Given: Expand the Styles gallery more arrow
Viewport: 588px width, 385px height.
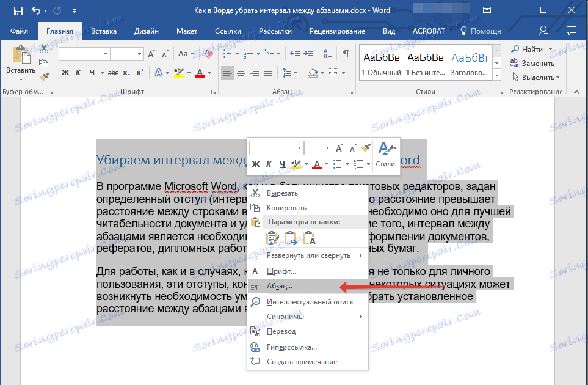Looking at the screenshot, I should (x=497, y=75).
